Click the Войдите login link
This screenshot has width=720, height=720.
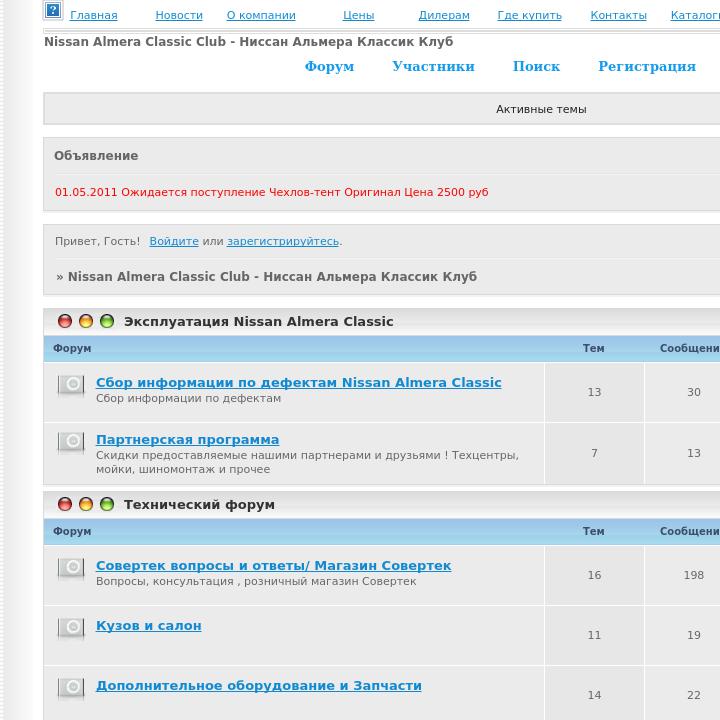point(174,241)
